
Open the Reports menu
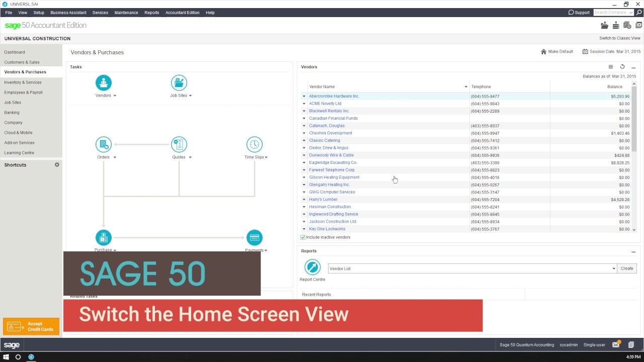click(x=151, y=13)
